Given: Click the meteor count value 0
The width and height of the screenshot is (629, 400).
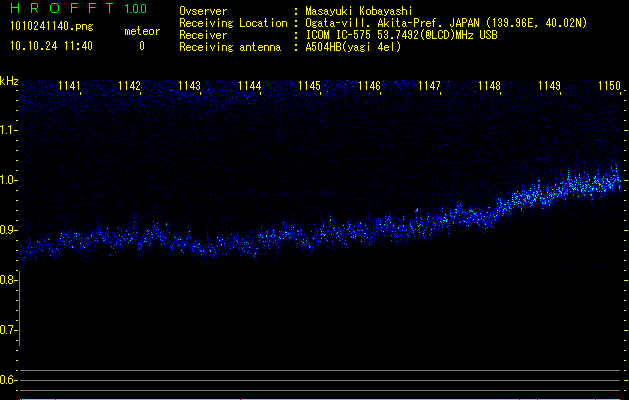Looking at the screenshot, I should click(141, 46).
